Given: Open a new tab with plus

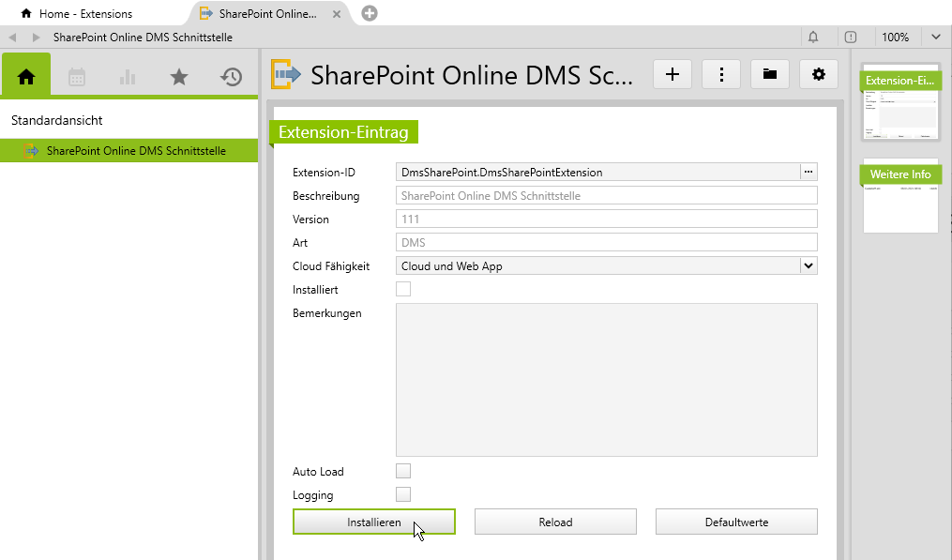Looking at the screenshot, I should 370,13.
